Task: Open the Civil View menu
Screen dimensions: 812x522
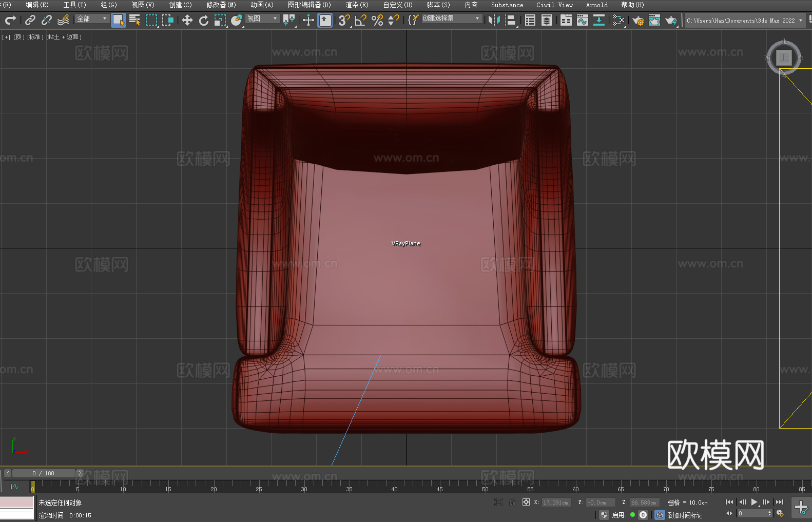Action: click(x=555, y=5)
